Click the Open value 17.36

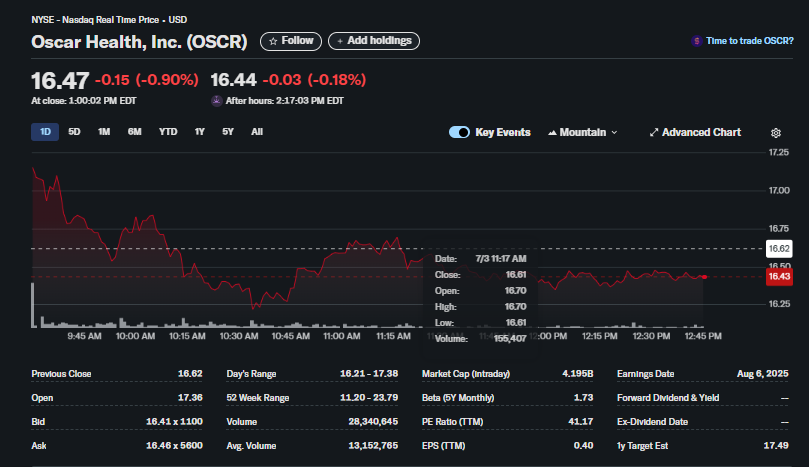click(190, 398)
